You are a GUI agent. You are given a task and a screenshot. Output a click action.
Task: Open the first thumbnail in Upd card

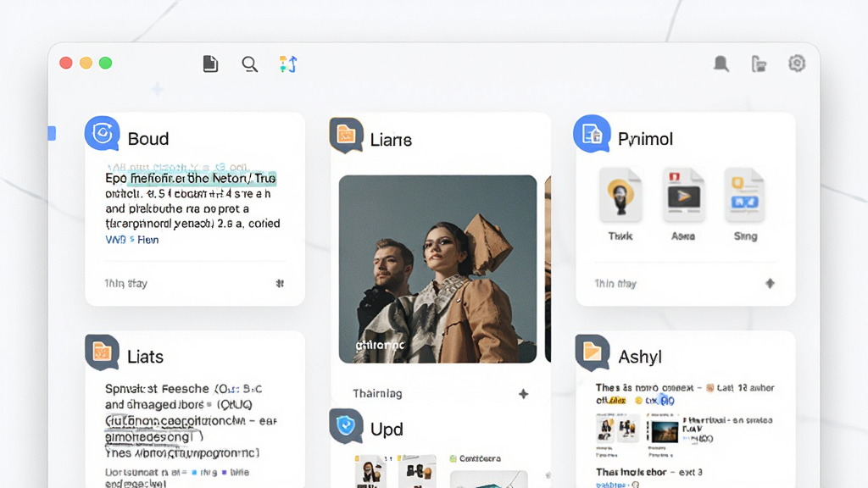[370, 471]
